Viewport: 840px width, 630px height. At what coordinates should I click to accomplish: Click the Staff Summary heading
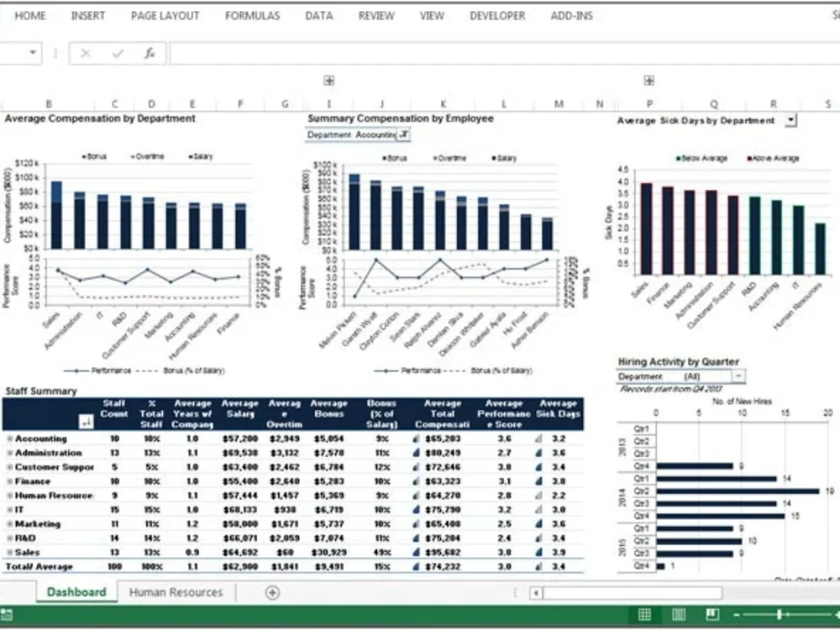pos(41,391)
